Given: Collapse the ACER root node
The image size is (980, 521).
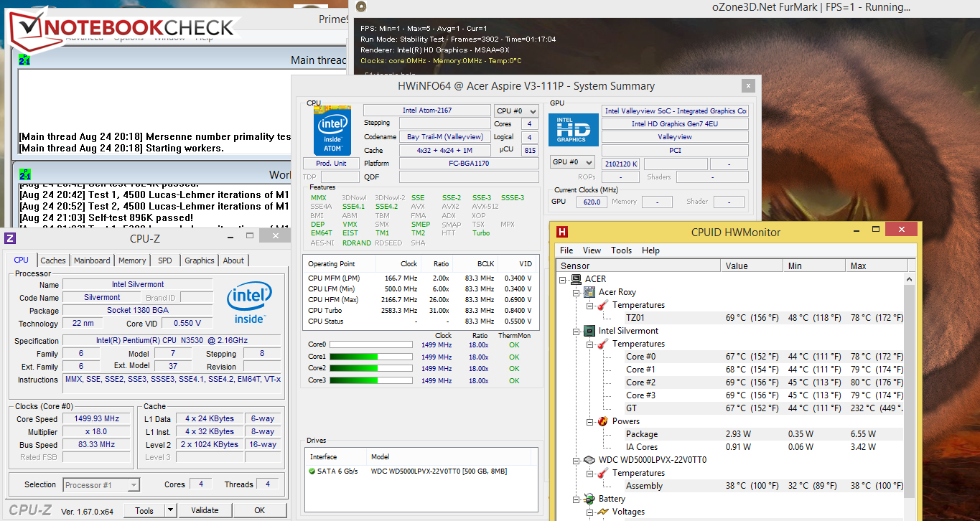Looking at the screenshot, I should [x=563, y=279].
